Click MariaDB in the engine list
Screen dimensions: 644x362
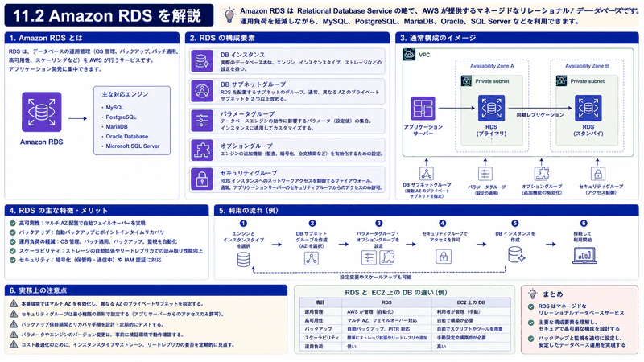pyautogui.click(x=117, y=127)
